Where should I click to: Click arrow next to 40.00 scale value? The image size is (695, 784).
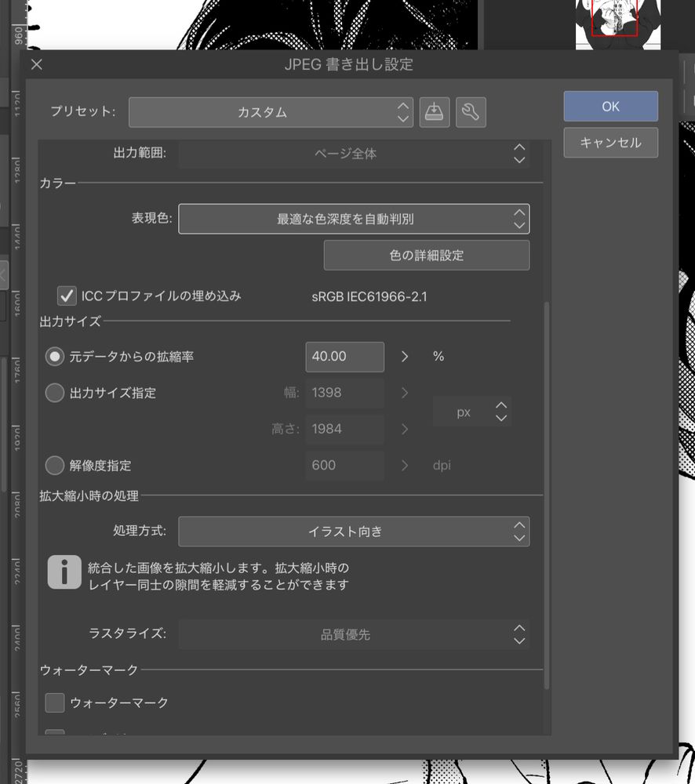click(x=405, y=357)
